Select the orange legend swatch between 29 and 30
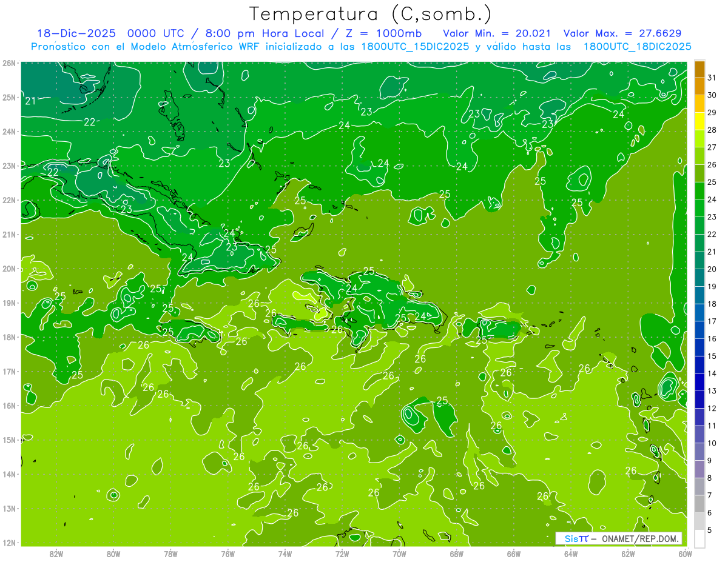 [x=699, y=104]
